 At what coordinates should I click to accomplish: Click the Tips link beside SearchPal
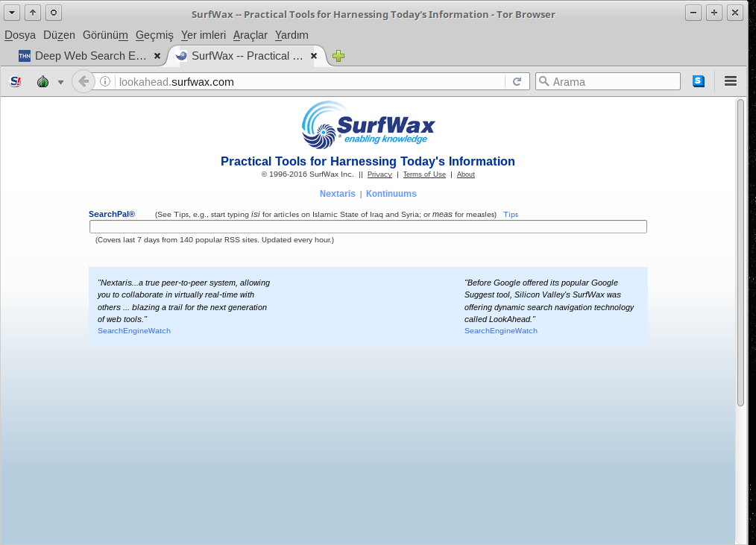coord(511,214)
